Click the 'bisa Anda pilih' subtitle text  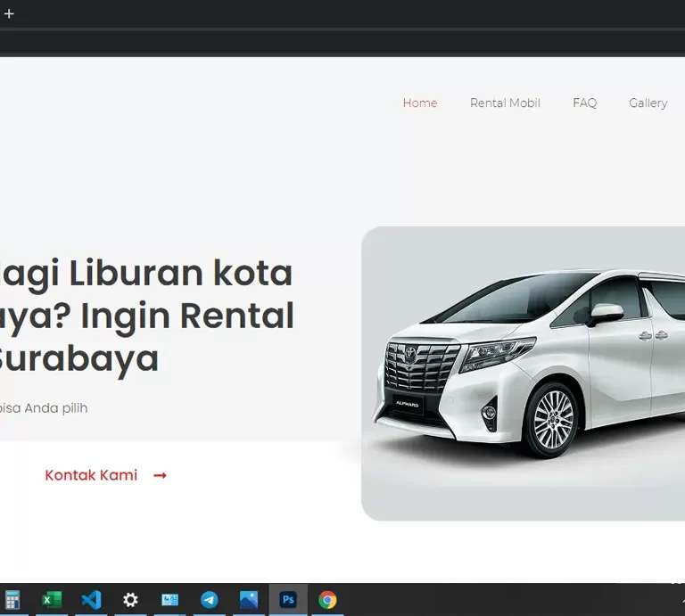point(43,408)
